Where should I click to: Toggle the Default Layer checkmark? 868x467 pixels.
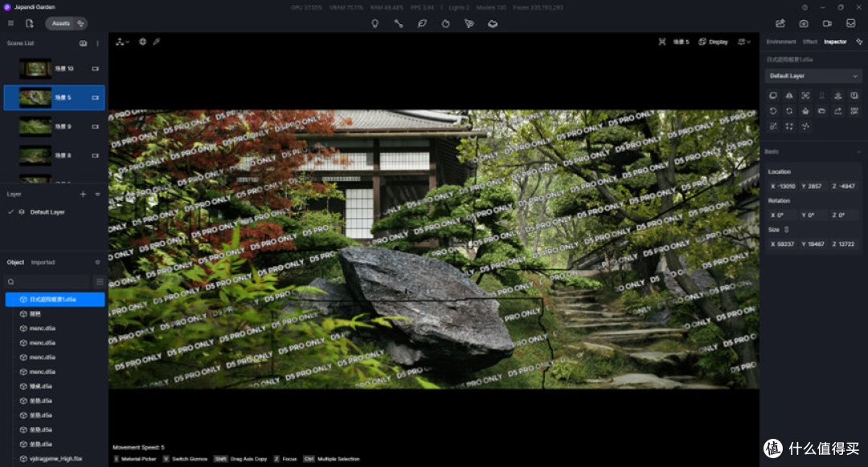pos(10,212)
